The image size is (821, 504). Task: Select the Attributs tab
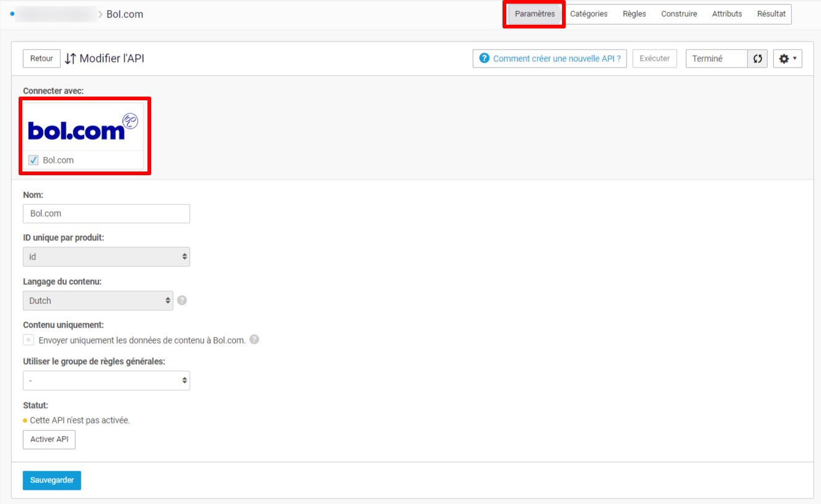727,14
